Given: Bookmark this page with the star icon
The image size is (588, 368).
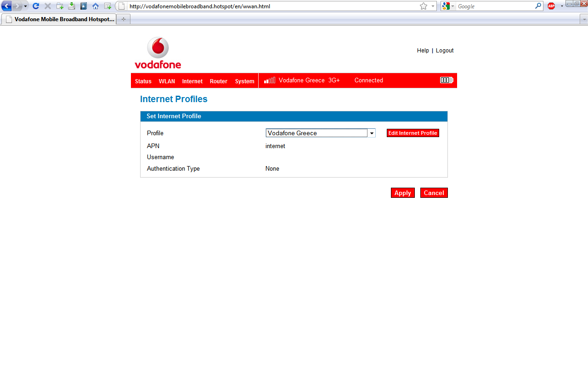Looking at the screenshot, I should pos(423,6).
